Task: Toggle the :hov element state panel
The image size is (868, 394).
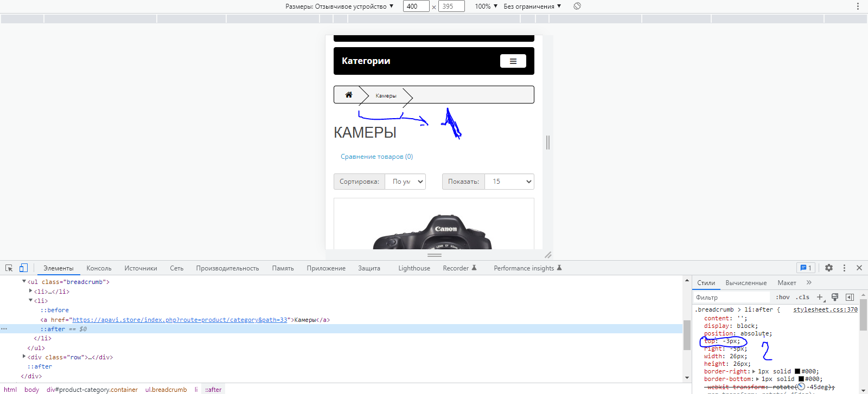Action: pos(782,297)
